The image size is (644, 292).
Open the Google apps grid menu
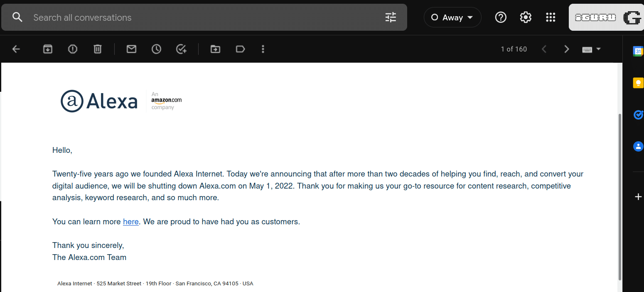pyautogui.click(x=551, y=17)
